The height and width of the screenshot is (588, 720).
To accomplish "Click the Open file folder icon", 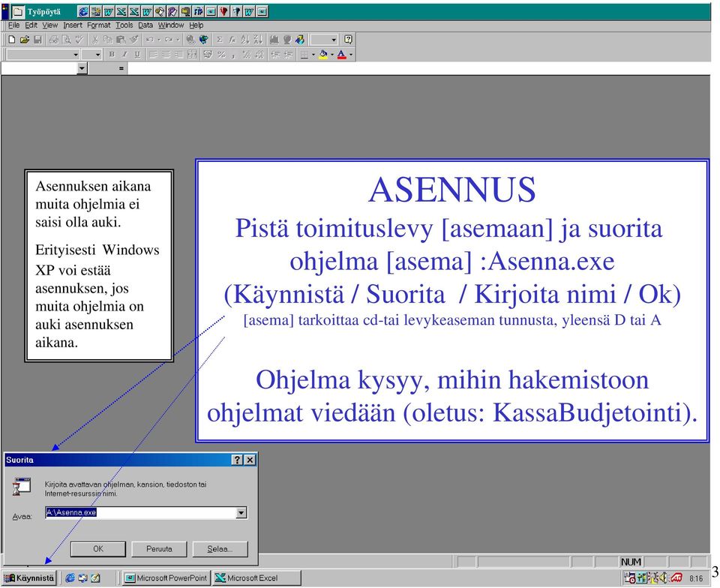I will click(25, 40).
